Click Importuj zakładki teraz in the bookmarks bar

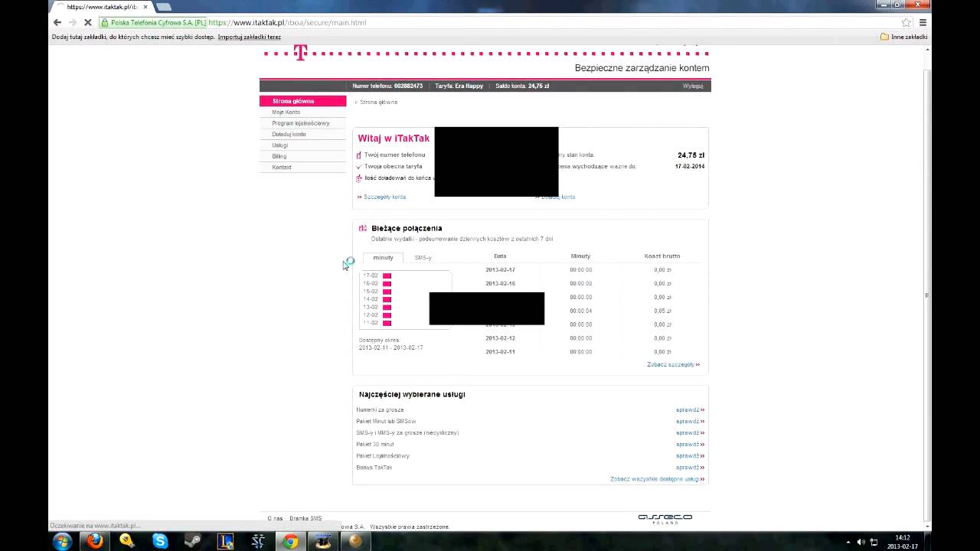[250, 37]
